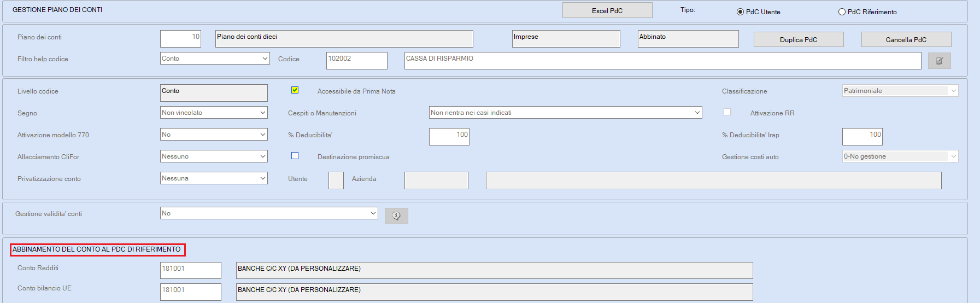Screen dimensions: 980x303
Task: Uncheck Accessibile da Prima Nota checkbox
Action: 295,90
